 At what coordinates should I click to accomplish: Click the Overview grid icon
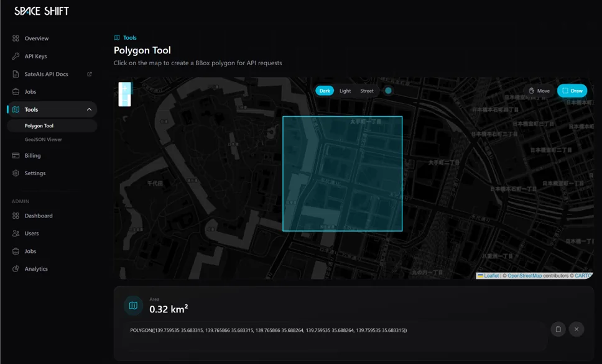pos(16,39)
